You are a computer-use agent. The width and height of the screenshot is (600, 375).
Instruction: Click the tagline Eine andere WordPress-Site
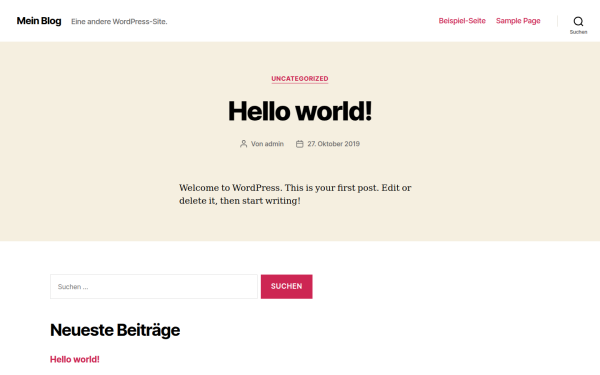[x=119, y=22]
